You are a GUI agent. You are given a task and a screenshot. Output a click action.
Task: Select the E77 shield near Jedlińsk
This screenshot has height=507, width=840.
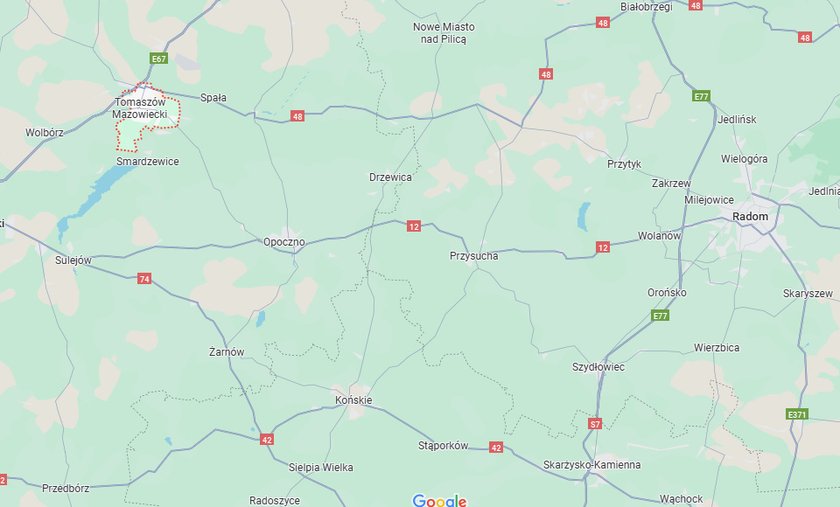701,96
